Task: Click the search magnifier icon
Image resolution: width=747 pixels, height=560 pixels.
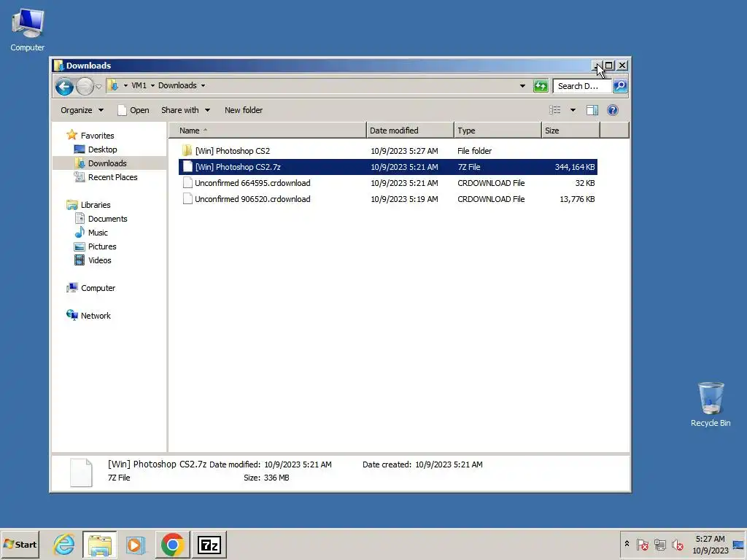Action: [x=620, y=86]
